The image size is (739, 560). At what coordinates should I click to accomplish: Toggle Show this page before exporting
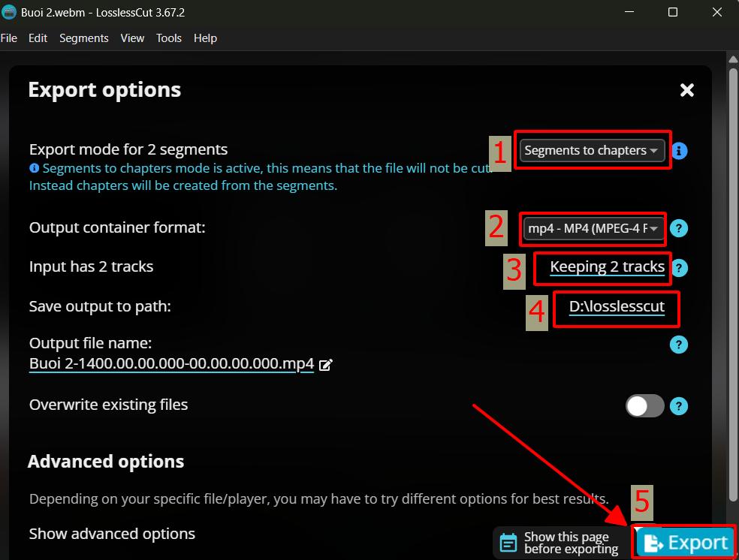pyautogui.click(x=560, y=543)
